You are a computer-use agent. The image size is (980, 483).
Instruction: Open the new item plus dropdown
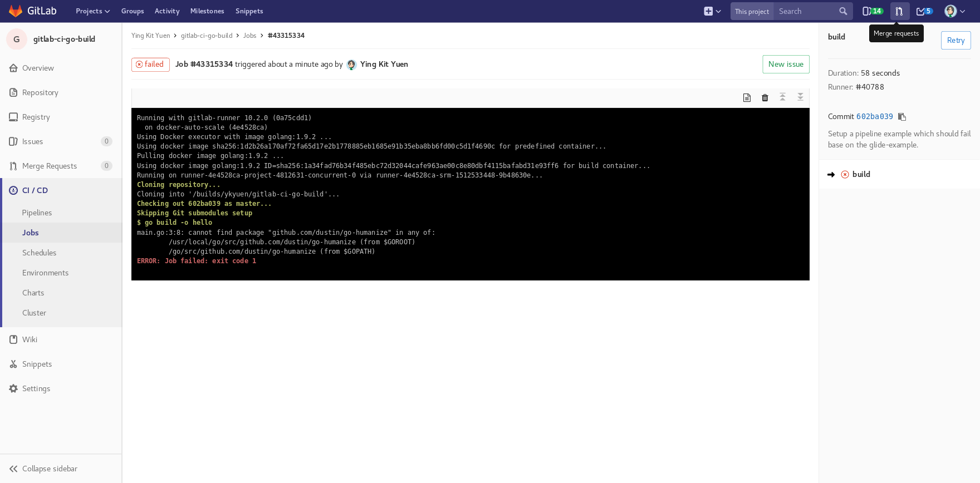pyautogui.click(x=712, y=11)
